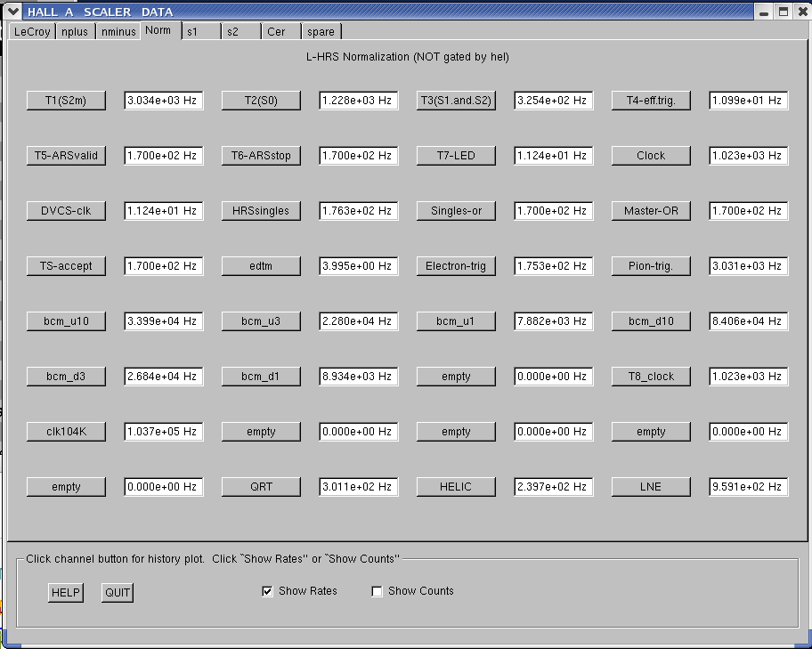Click the LNE channel button
Screen dimensions: 812x649
tap(651, 487)
